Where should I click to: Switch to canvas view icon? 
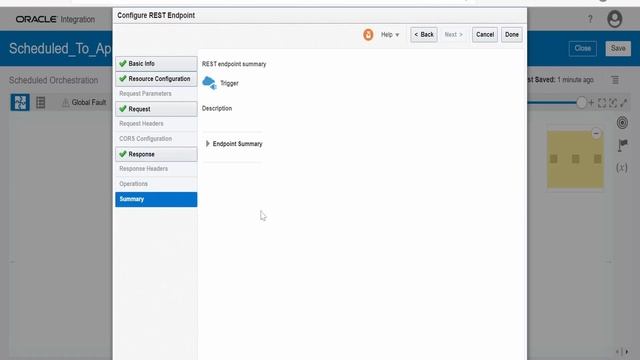pyautogui.click(x=20, y=102)
